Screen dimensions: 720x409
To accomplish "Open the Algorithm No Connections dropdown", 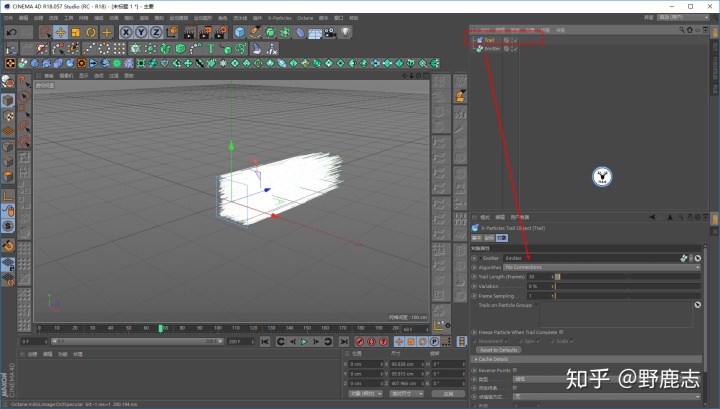I will [x=602, y=267].
